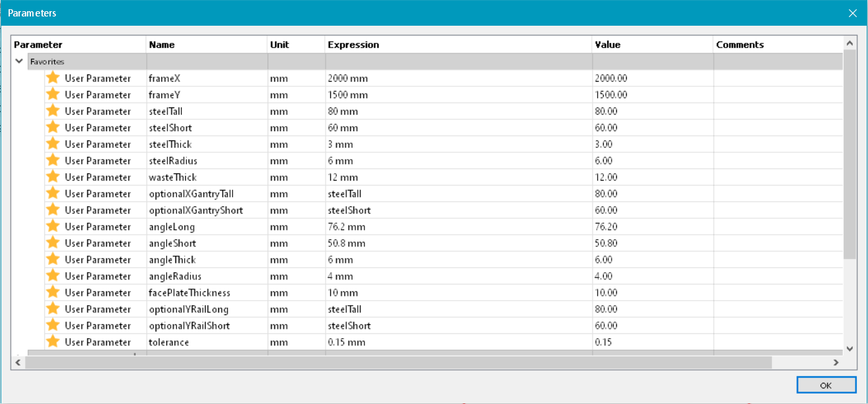Click the vertical scrollbar up arrow

[850, 43]
